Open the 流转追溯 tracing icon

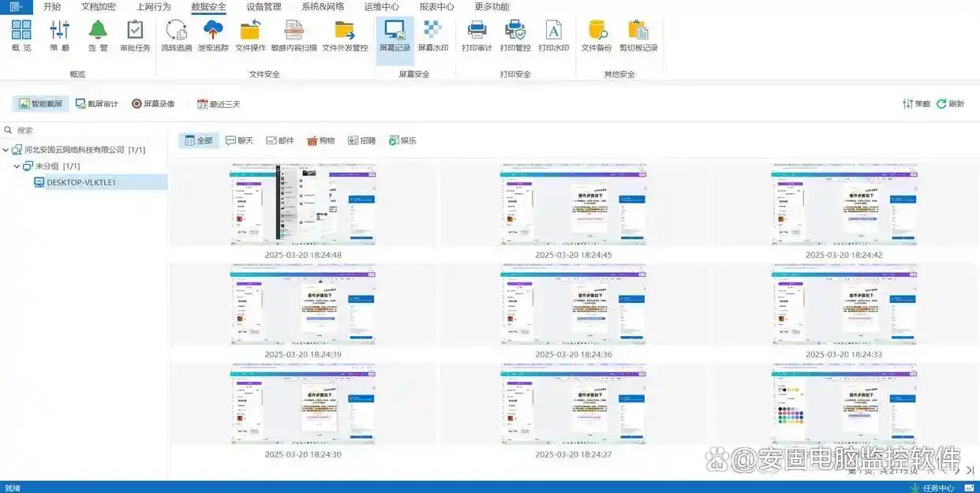pos(176,35)
